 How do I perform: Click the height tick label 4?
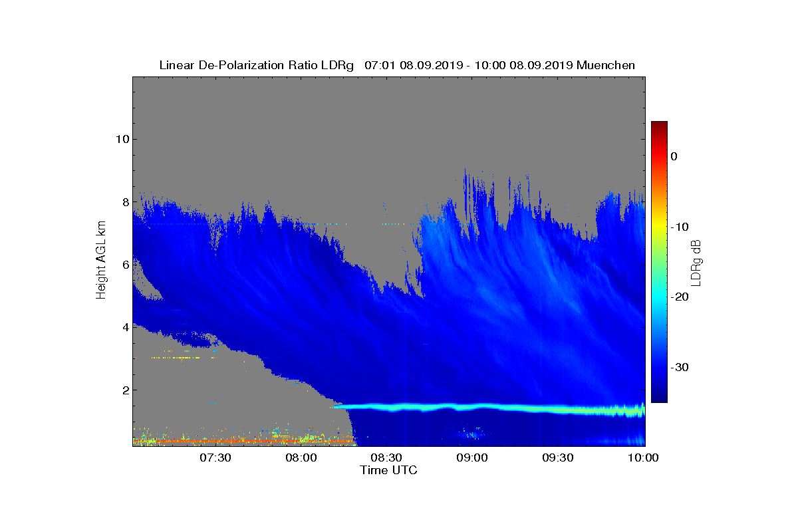pos(124,327)
